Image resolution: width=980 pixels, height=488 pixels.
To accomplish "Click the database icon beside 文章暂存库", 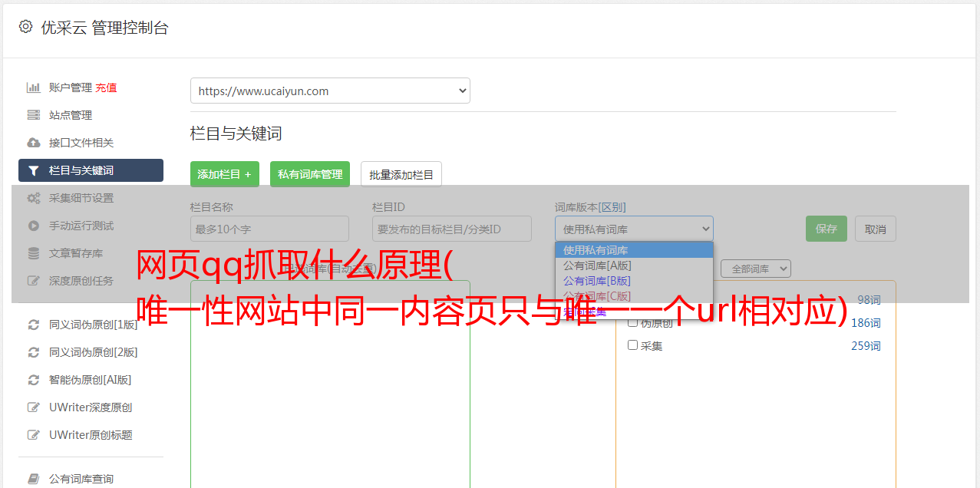I will click(33, 253).
